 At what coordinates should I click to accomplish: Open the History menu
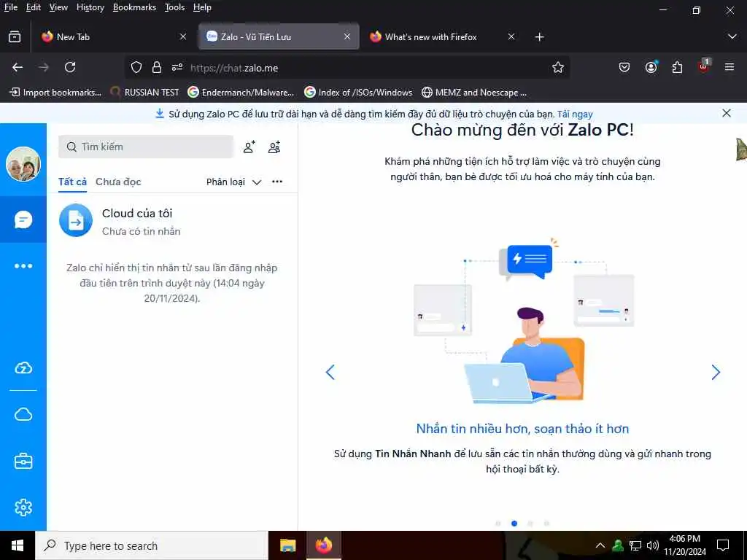click(90, 7)
